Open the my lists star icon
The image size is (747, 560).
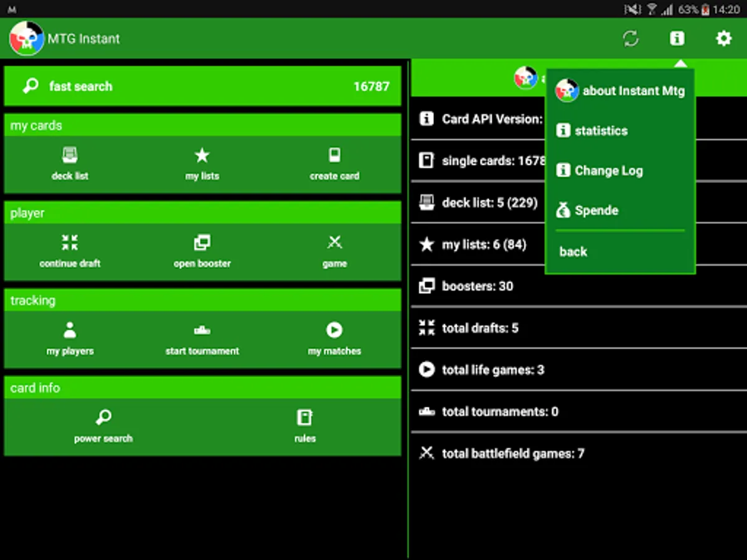(202, 155)
